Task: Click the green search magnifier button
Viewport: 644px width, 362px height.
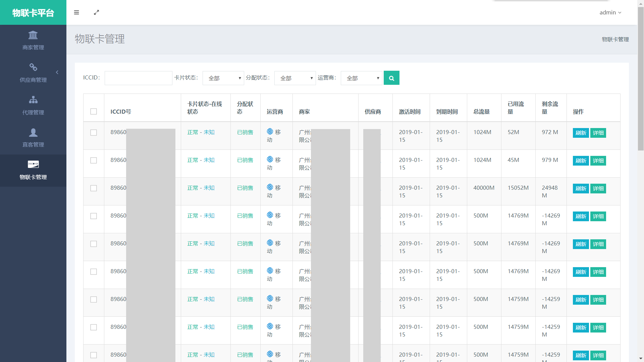Action: point(391,78)
